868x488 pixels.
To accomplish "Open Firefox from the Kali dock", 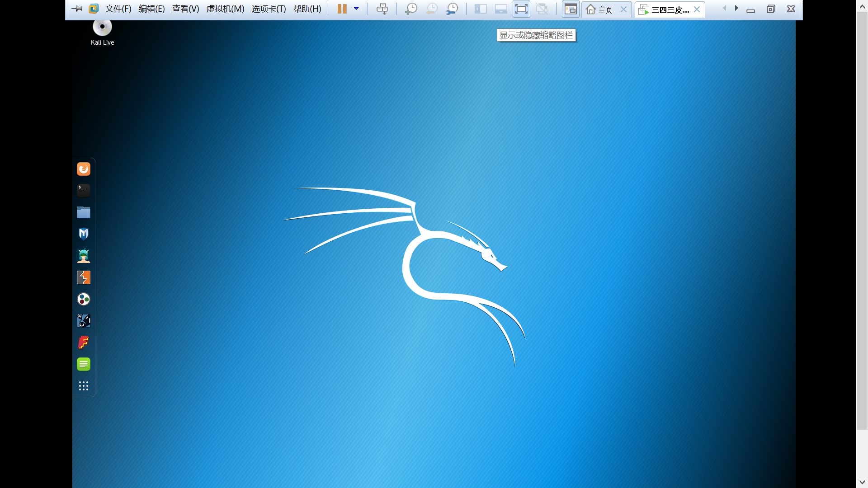I will (x=84, y=169).
